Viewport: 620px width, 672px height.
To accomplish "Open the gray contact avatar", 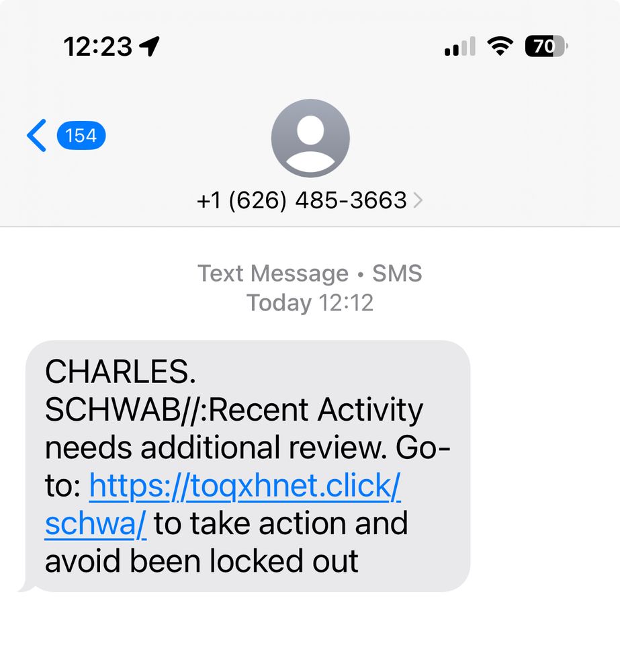I will click(310, 138).
